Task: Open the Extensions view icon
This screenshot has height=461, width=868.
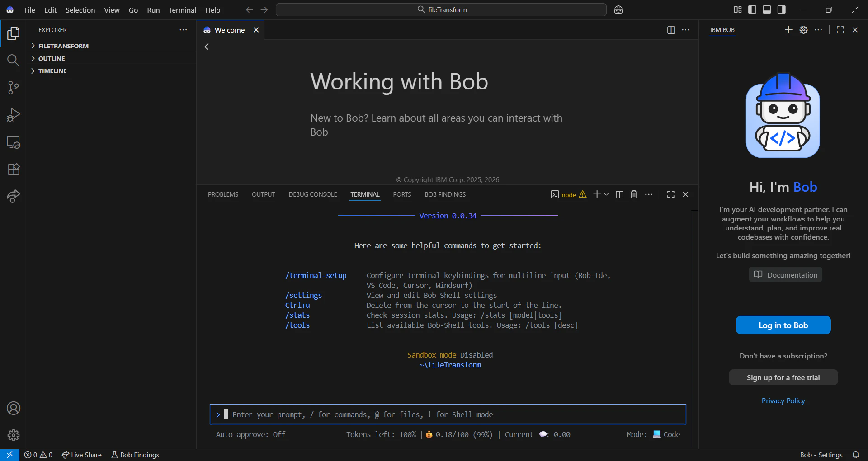Action: [x=14, y=169]
